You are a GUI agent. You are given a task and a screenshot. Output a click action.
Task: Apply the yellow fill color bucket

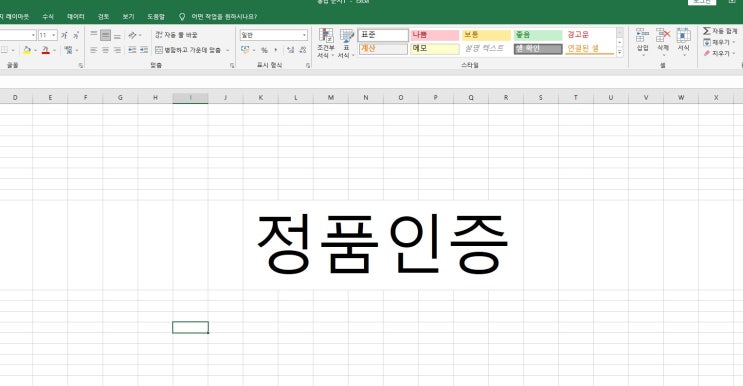27,50
